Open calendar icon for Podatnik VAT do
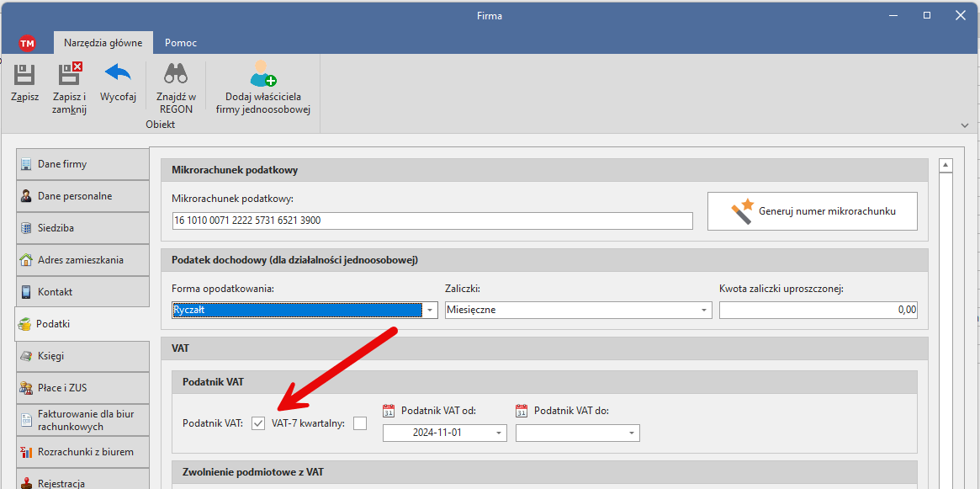Screen dimensions: 980x489 point(522,411)
